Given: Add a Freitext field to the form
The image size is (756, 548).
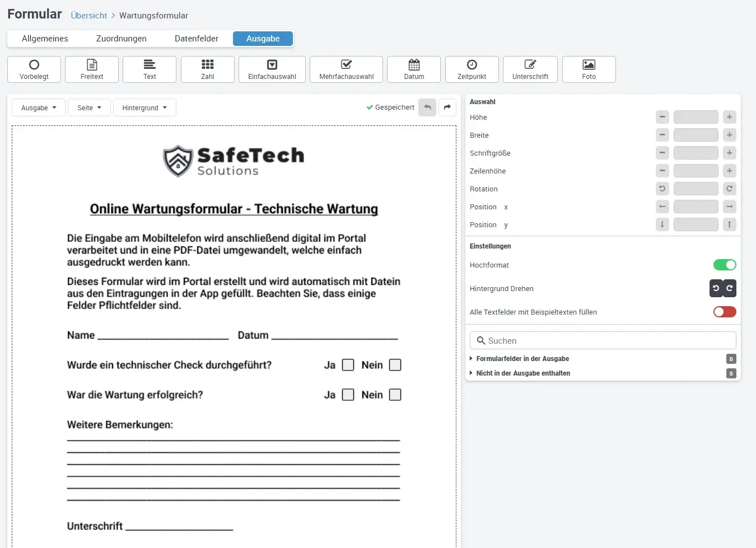Looking at the screenshot, I should click(92, 69).
